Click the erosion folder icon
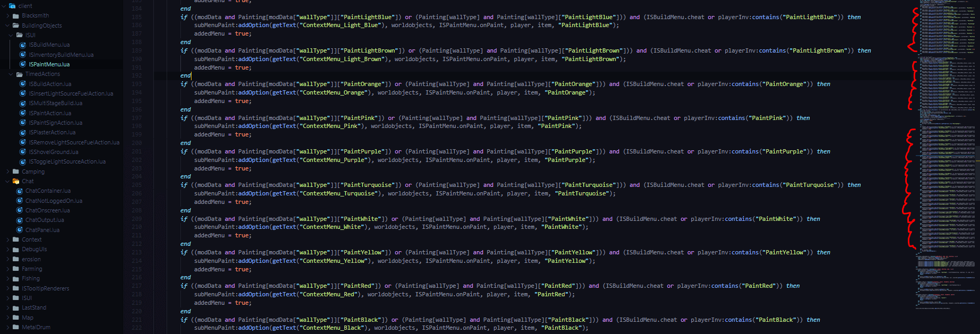Viewport: 980px width, 334px height. tap(16, 259)
